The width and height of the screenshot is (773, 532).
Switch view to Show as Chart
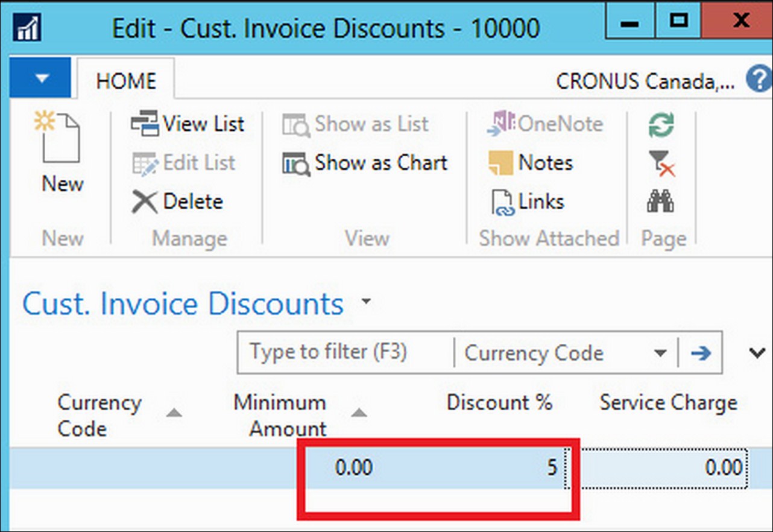pyautogui.click(x=365, y=163)
